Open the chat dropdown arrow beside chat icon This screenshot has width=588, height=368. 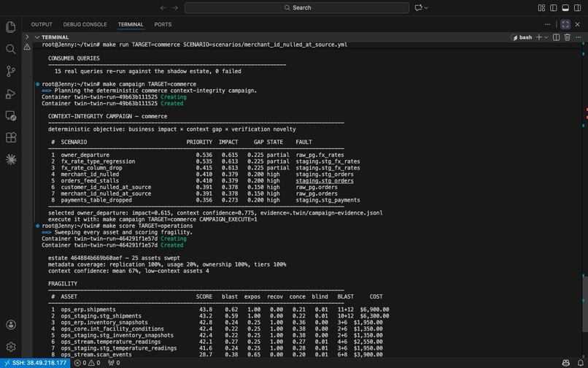point(426,7)
